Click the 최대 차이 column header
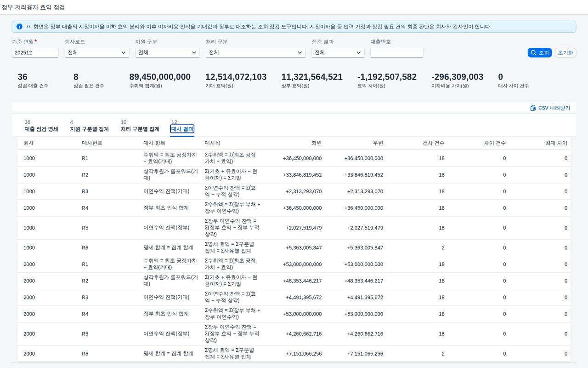The width and height of the screenshot is (588, 368). click(x=556, y=143)
